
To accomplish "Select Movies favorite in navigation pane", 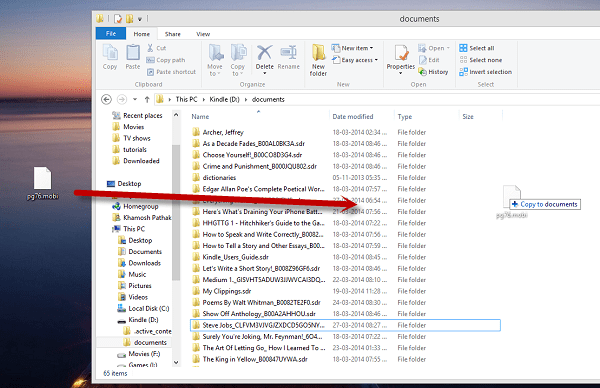I will click(x=128, y=127).
